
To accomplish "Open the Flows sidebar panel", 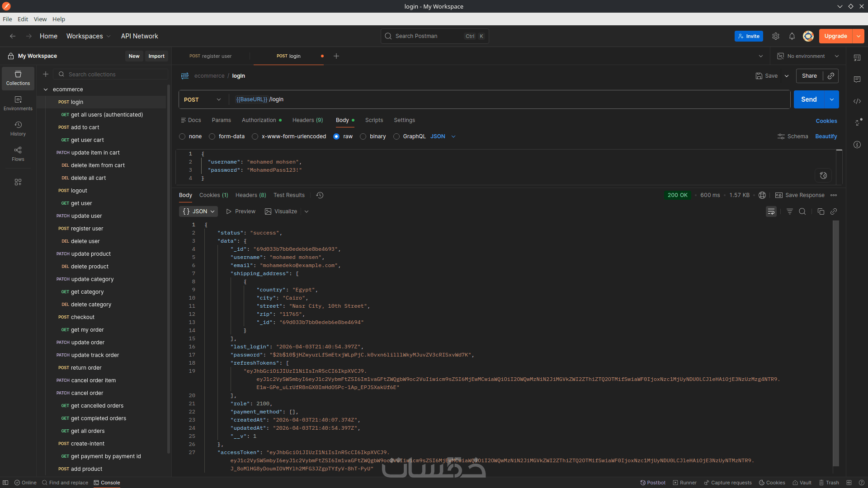I will coord(18,154).
